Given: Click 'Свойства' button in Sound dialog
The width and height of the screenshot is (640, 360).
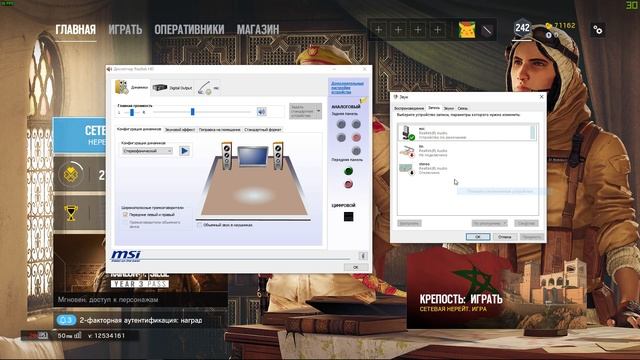Looking at the screenshot, I should pyautogui.click(x=526, y=223).
